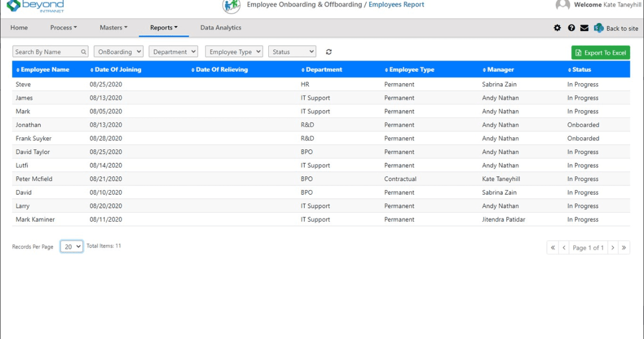The height and width of the screenshot is (339, 644).
Task: Click inside the Search By Name field
Action: (x=45, y=52)
